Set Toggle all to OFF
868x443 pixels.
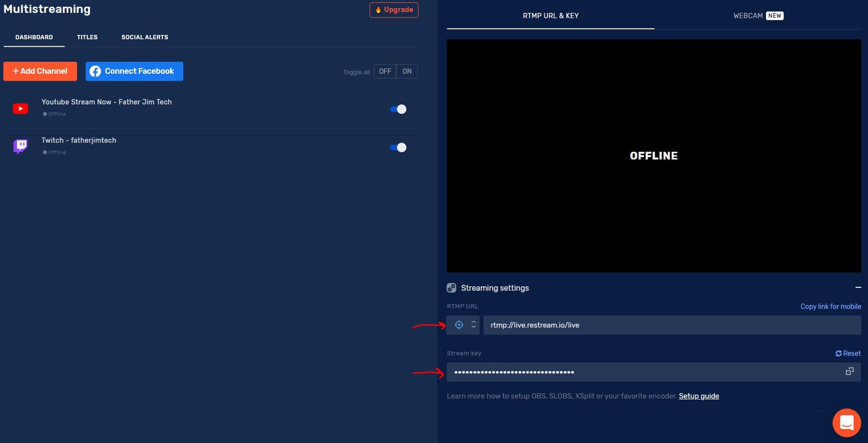385,71
